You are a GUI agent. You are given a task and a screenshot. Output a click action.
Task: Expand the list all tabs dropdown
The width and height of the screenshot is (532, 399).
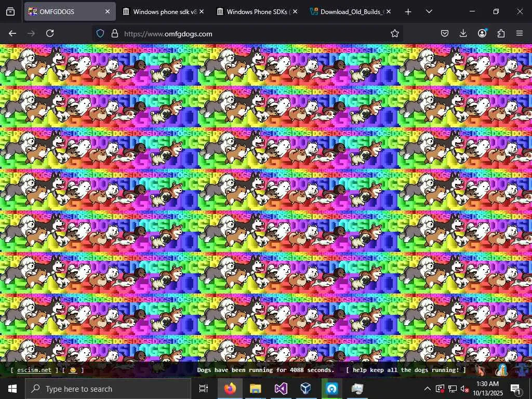pos(429,12)
